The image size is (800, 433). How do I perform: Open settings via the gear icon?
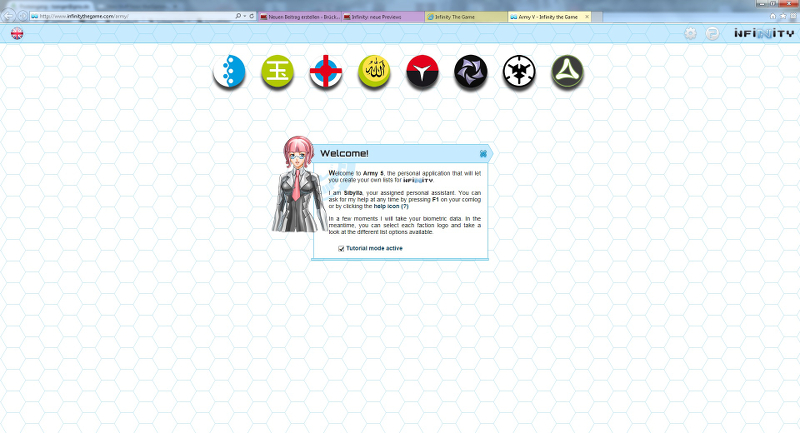coord(690,34)
